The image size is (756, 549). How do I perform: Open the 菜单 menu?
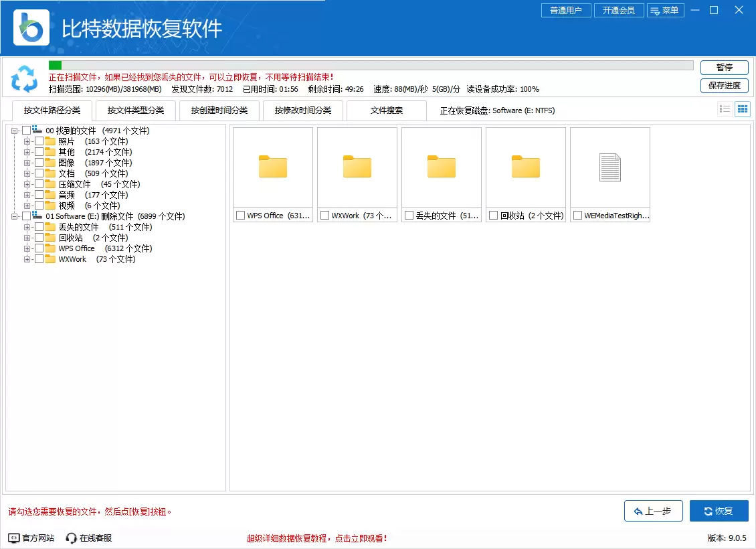666,10
